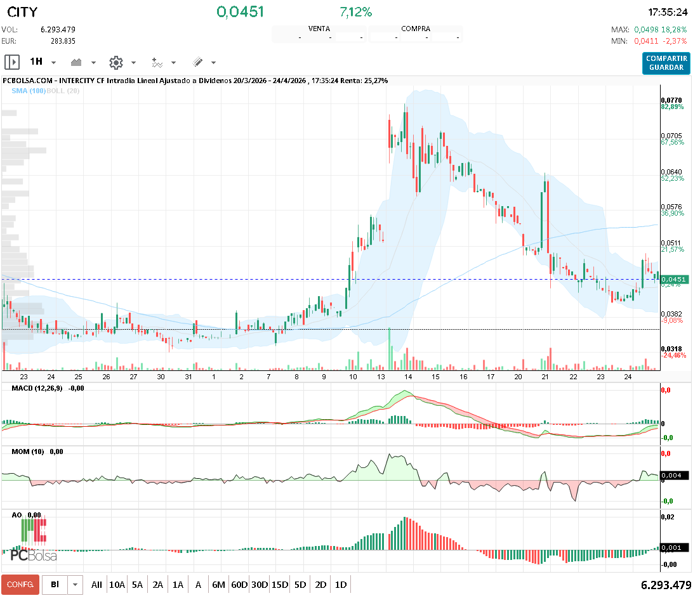Toggle the SMA (100) overlay label
Image resolution: width=700 pixels, height=598 pixels.
[x=30, y=91]
